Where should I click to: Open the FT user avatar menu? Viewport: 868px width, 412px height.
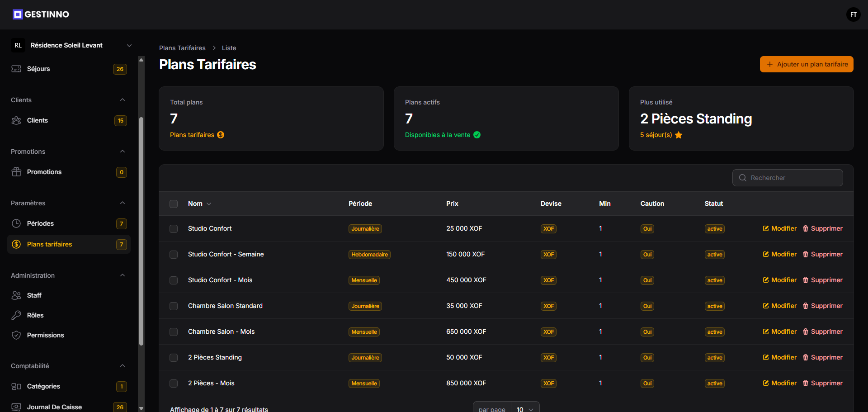click(x=853, y=14)
